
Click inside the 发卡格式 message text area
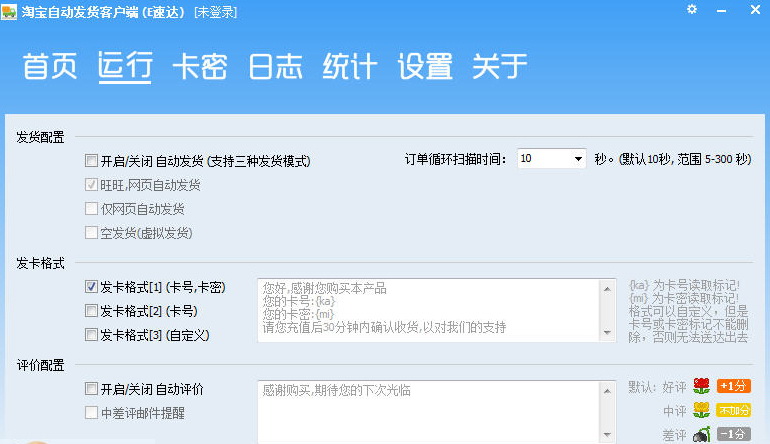click(428, 310)
